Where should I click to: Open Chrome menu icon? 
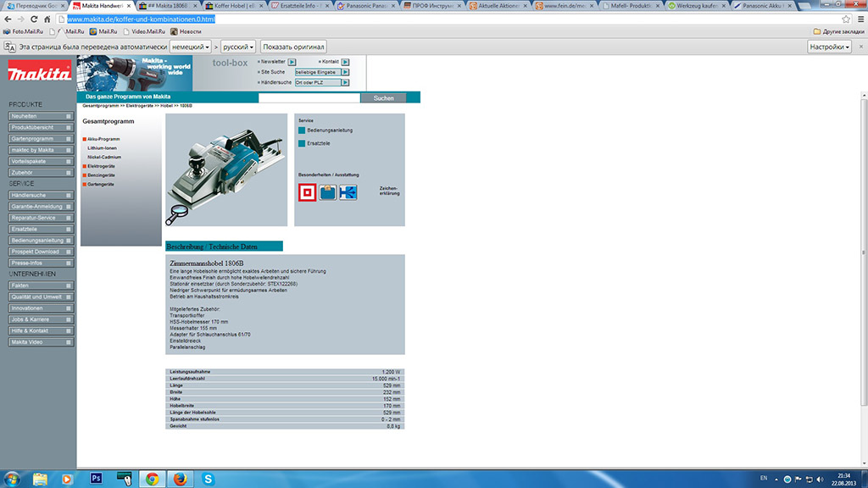point(861,19)
